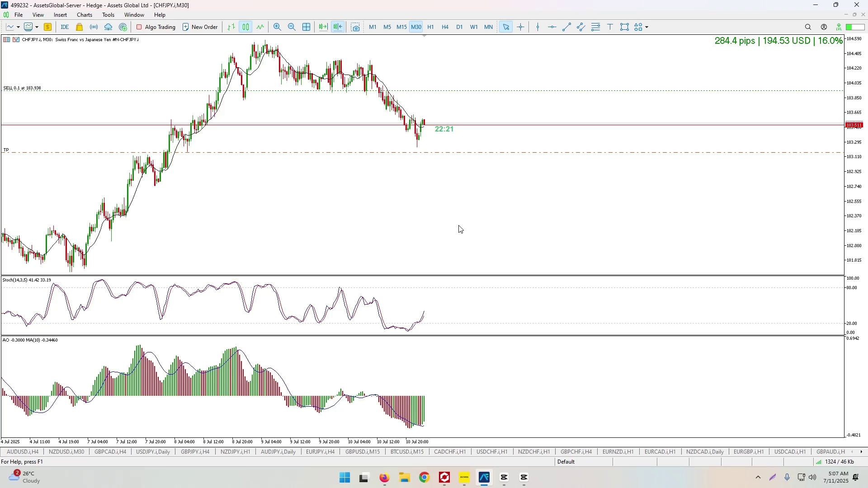Switch to the GBPJPY.i,H4 chart tab
The width and height of the screenshot is (868, 488).
[x=195, y=452]
